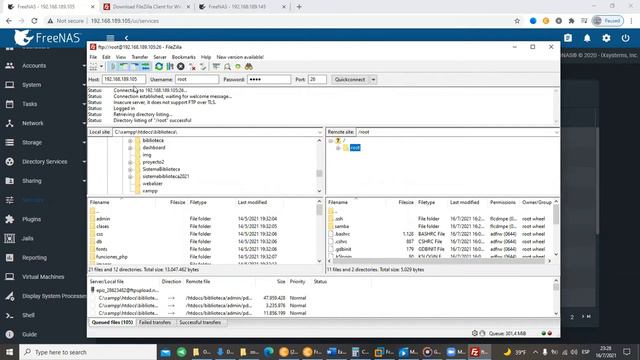Open the Bookmarks menu
640x360 pixels.
[184, 57]
